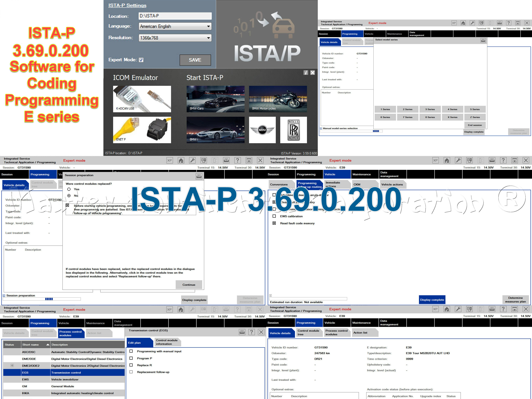This screenshot has width=532, height=399.
Task: Click the connection manager icon in the window showing odometer 247583 km
Action: tap(469, 309)
